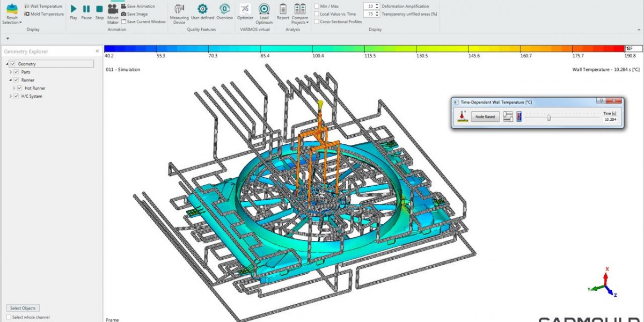This screenshot has width=644, height=322.
Task: Enable the Min / Max checkbox
Action: 317,6
